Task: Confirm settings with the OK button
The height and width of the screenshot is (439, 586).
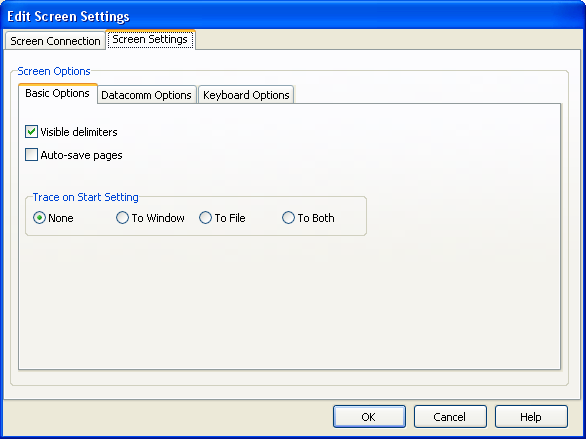Action: pyautogui.click(x=369, y=417)
